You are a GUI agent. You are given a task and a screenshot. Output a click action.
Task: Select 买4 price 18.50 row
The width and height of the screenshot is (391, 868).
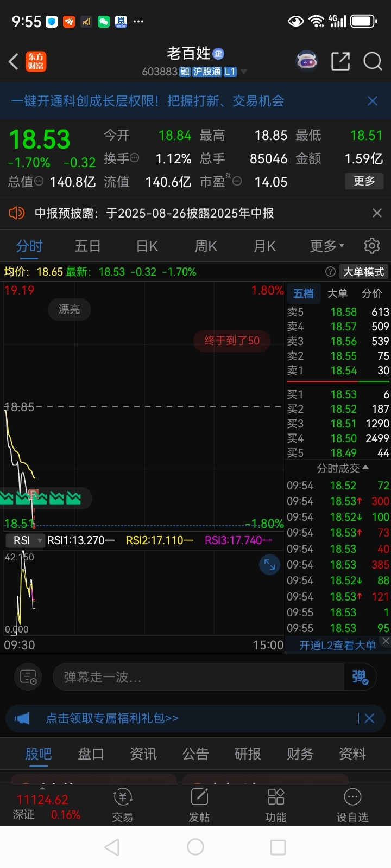[x=338, y=438]
